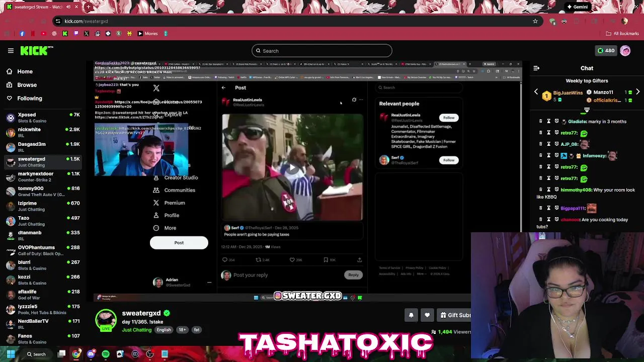Click BigJuanWins top gifter name
This screenshot has width=644, height=362.
click(568, 93)
